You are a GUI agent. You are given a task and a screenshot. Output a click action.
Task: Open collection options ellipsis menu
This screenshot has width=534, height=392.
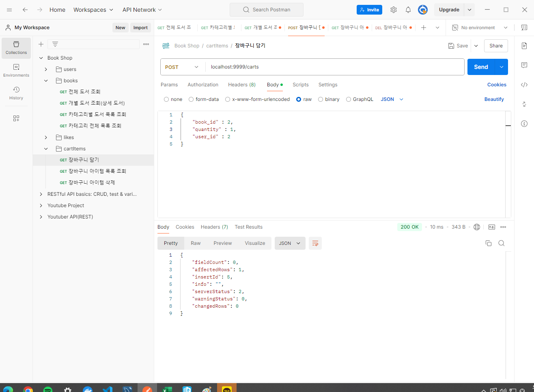[x=146, y=44]
